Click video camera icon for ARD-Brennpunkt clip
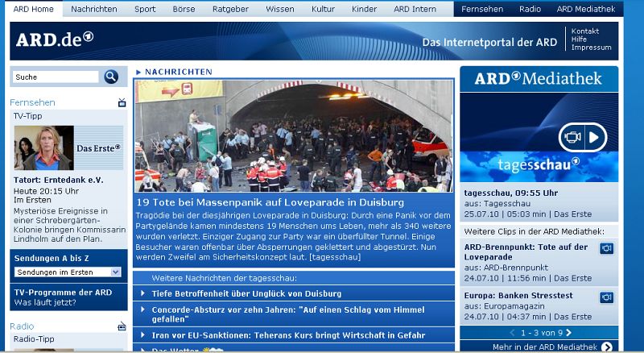The width and height of the screenshot is (644, 353). coord(606,247)
